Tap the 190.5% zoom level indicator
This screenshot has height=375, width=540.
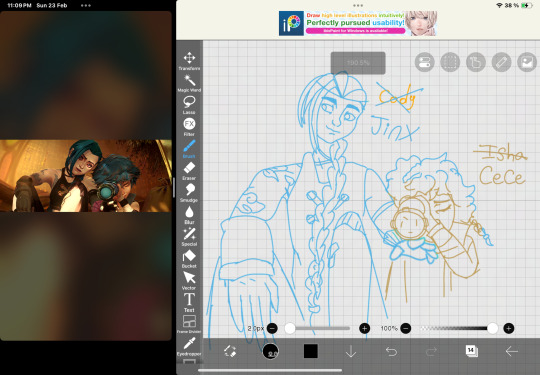point(358,63)
